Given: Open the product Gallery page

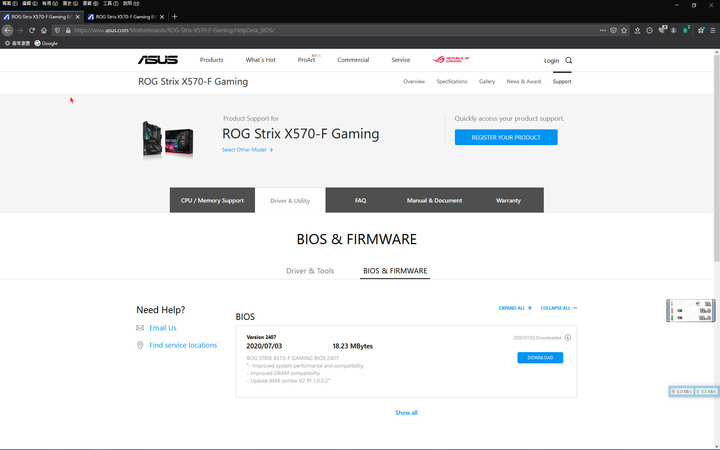Looking at the screenshot, I should [x=487, y=81].
